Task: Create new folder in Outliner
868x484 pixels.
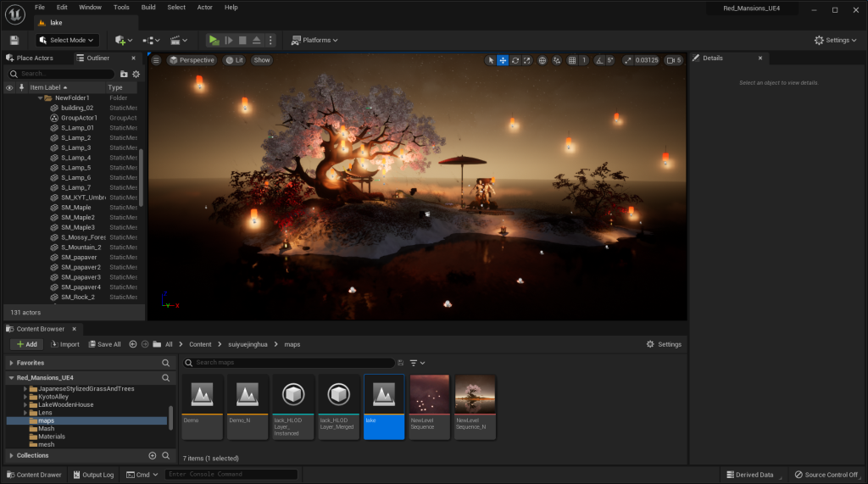Action: 124,74
